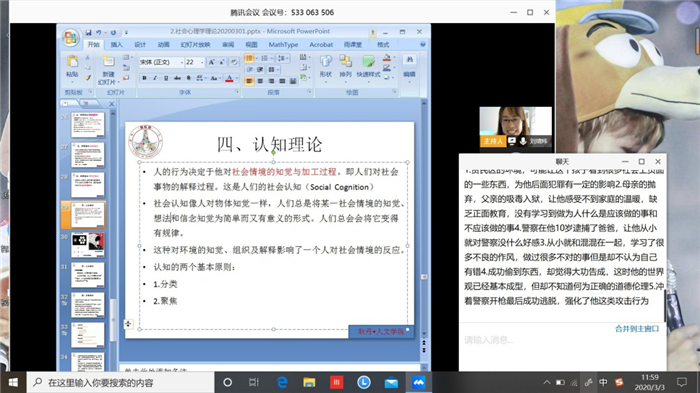Screen dimensions: 700x393
Task: Open Microsoft Edge from the taskbar
Action: point(282,382)
